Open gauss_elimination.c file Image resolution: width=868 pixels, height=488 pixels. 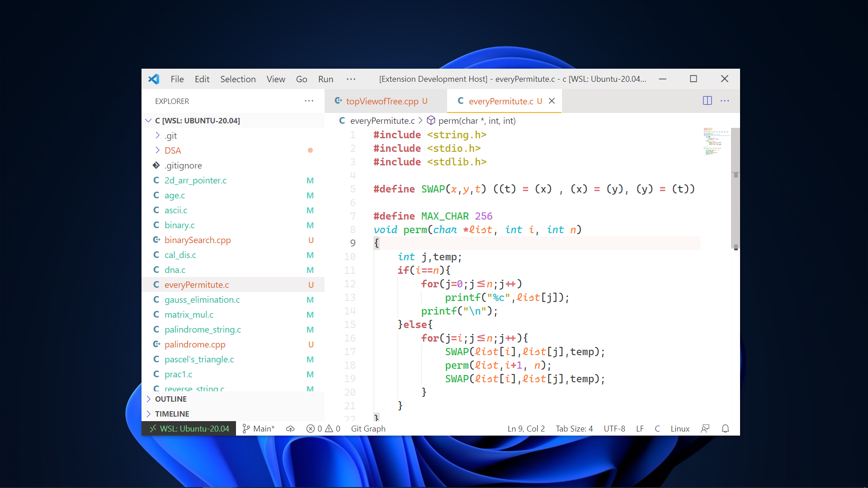tap(233, 300)
